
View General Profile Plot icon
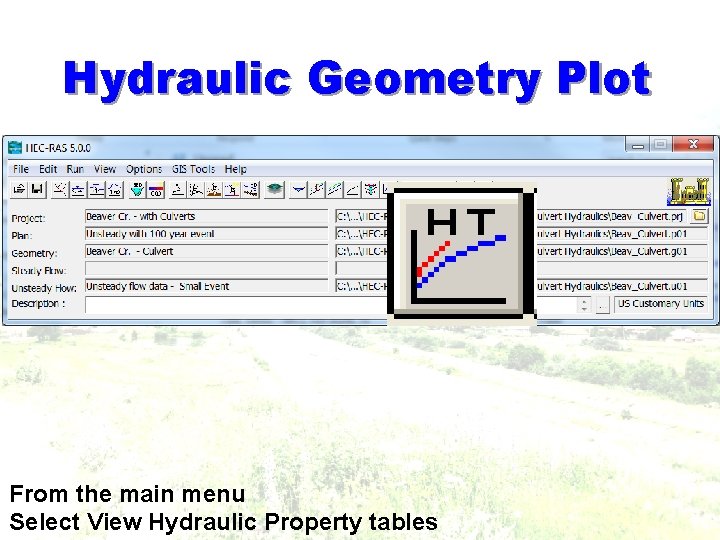pos(334,189)
